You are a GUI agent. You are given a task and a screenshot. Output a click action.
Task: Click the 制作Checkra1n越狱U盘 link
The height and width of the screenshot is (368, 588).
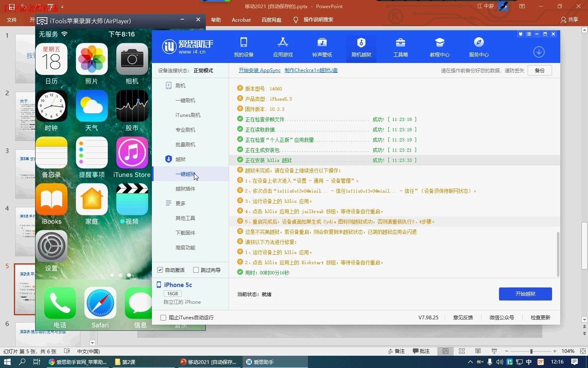[311, 70]
